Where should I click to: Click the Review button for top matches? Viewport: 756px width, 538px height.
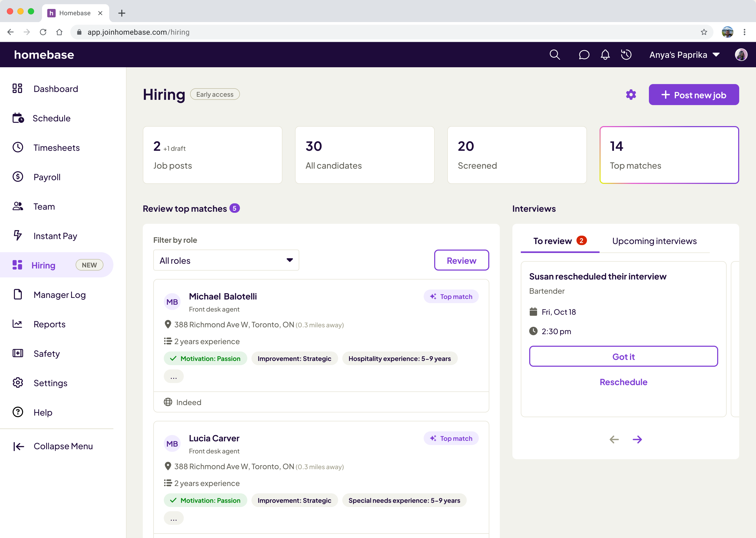(461, 260)
